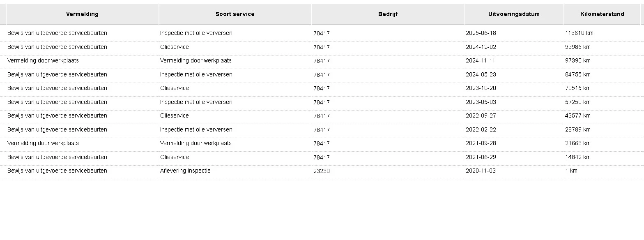Viewport: 644px width, 240px height.
Task: Click the 113610 km mileage cell
Action: pyautogui.click(x=579, y=33)
